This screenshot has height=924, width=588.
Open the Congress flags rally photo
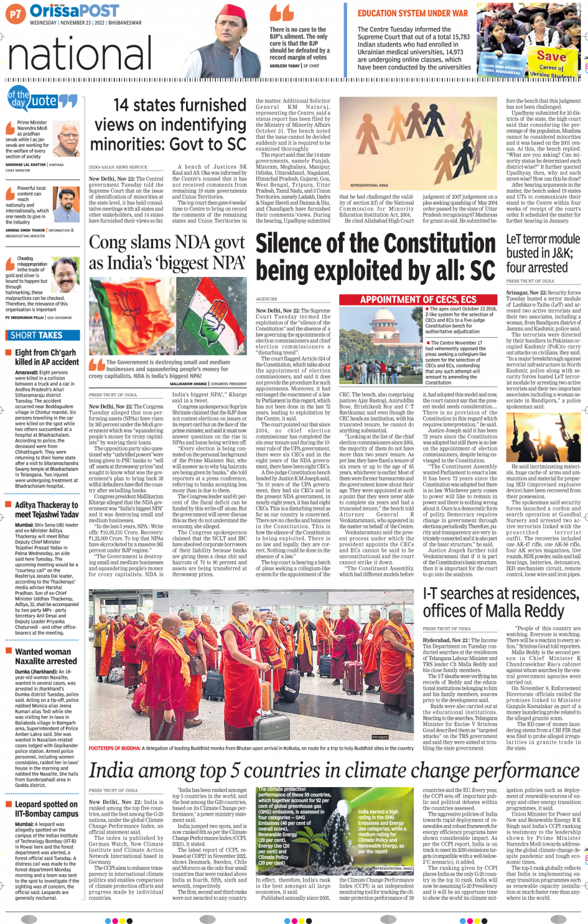pyautogui.click(x=167, y=317)
